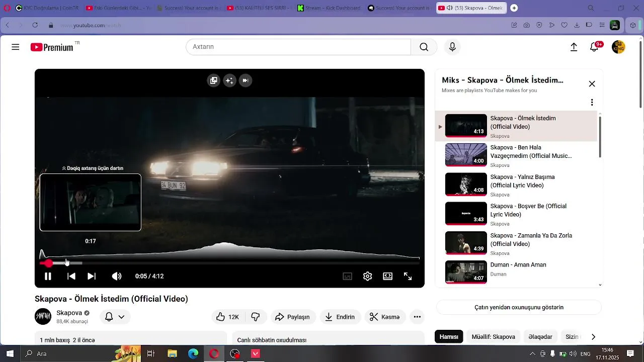Search tabs in Opera title bar
The height and width of the screenshot is (362, 644).
click(x=591, y=8)
